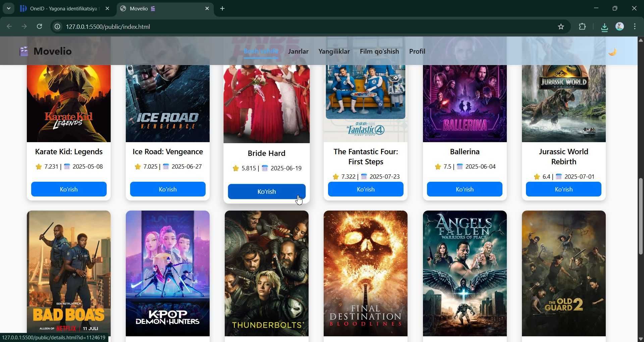
Task: Click Ko'rish under Ballerina
Action: 465,189
